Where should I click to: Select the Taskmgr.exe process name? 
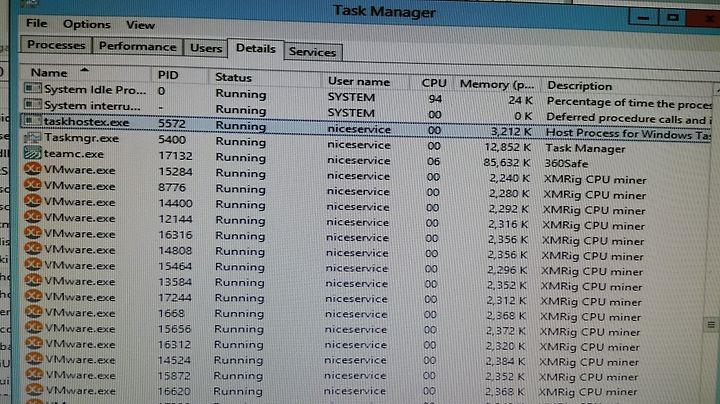[x=81, y=138]
